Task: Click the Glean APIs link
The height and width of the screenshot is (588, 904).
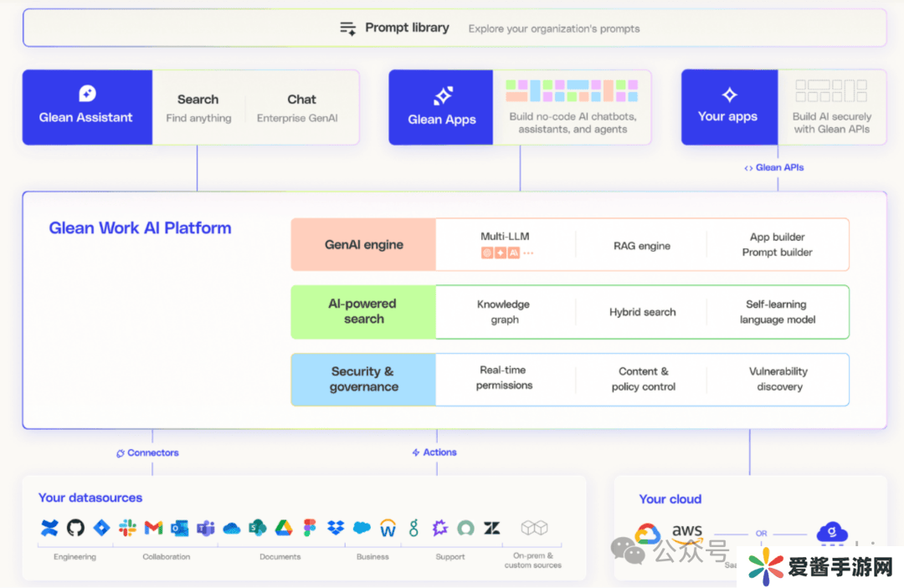Action: 774,167
